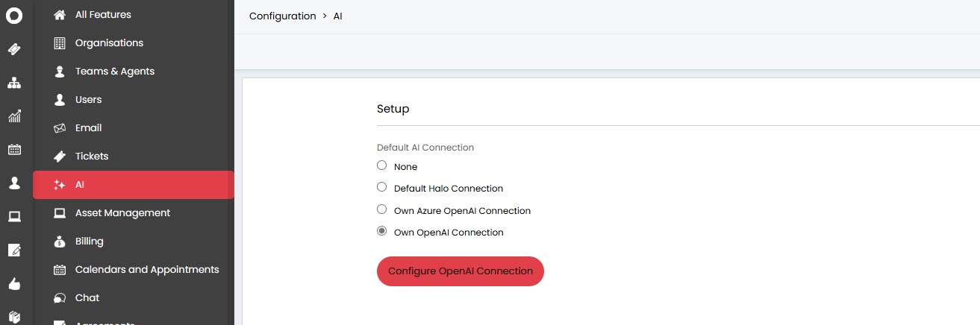The width and height of the screenshot is (980, 325).
Task: Open the organisation hierarchy icon in the rail
Action: [x=14, y=83]
